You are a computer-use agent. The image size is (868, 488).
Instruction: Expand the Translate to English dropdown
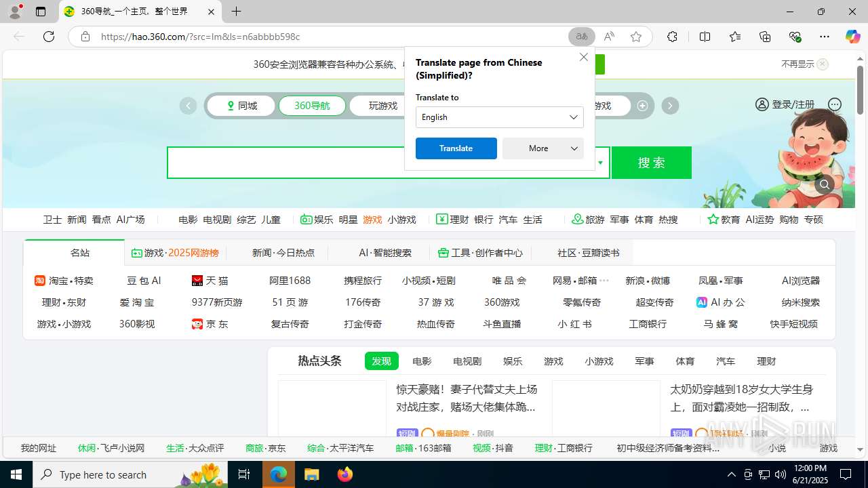[500, 117]
